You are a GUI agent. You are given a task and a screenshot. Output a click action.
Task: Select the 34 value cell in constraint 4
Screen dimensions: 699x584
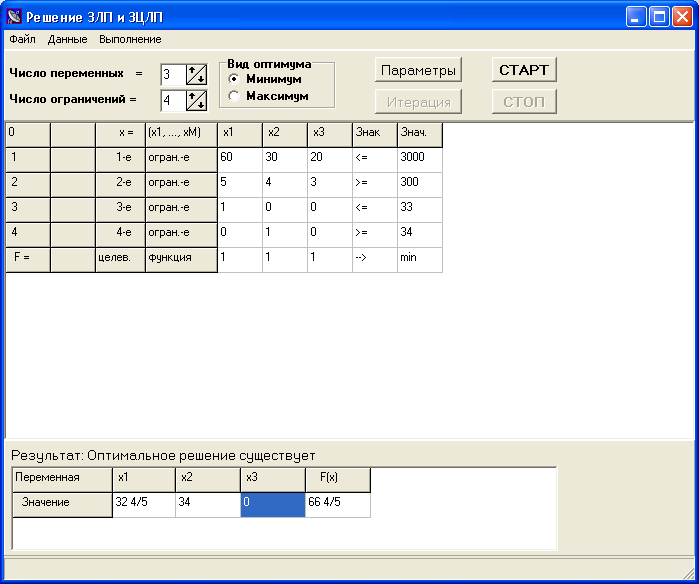[x=420, y=234]
